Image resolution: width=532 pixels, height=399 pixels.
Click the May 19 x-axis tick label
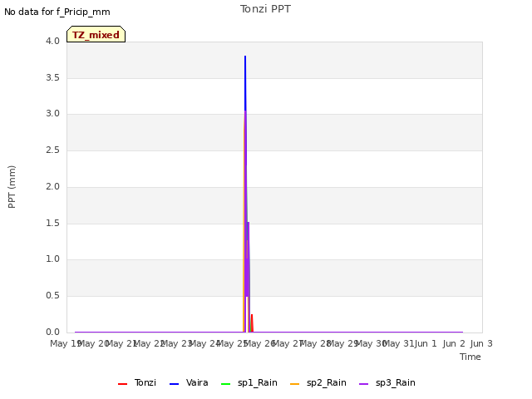click(66, 343)
